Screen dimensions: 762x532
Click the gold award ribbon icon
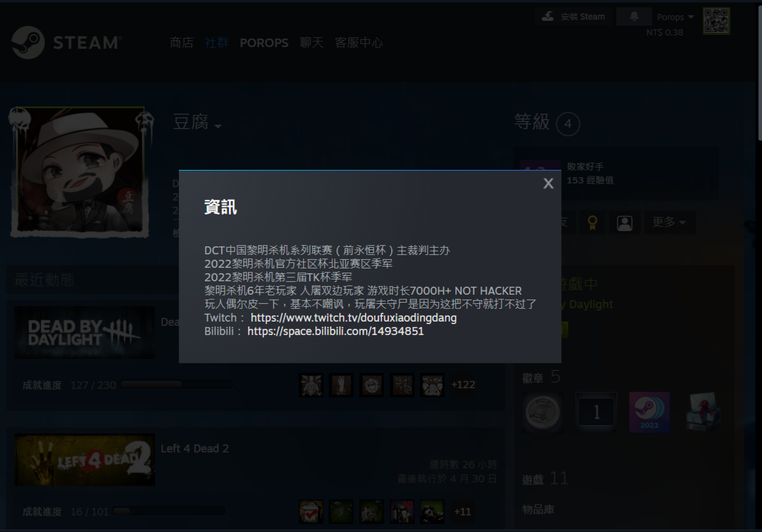point(592,223)
